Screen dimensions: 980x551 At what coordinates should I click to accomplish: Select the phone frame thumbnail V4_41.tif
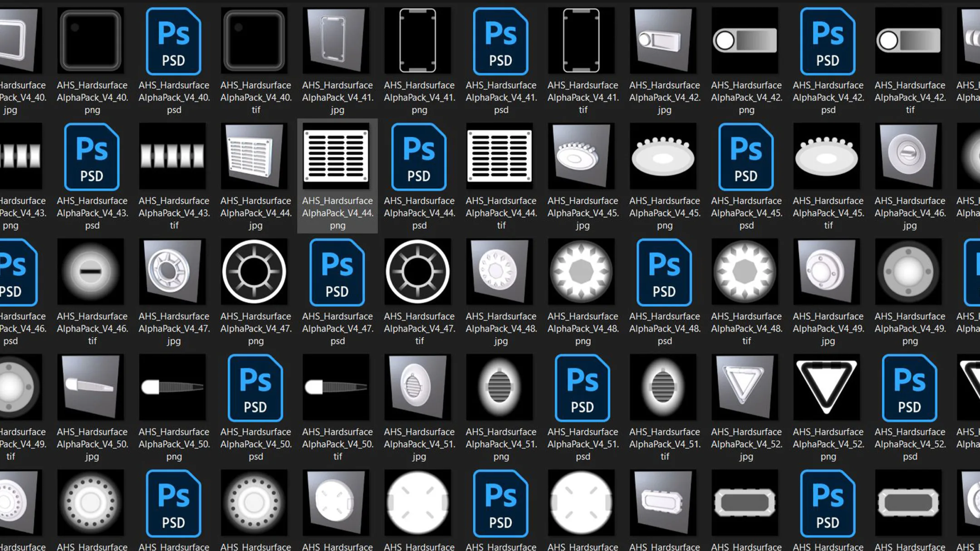tap(582, 41)
